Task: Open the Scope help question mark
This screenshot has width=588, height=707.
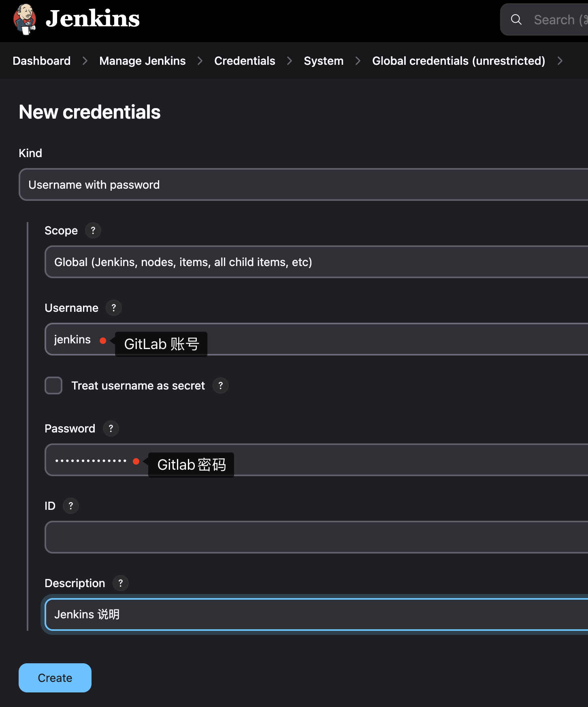Action: (93, 230)
